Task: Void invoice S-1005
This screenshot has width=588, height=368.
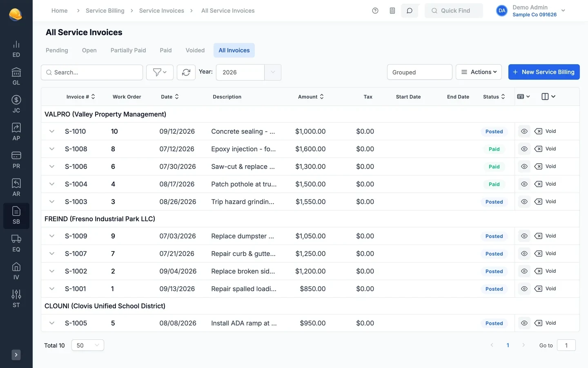Action: 546,323
